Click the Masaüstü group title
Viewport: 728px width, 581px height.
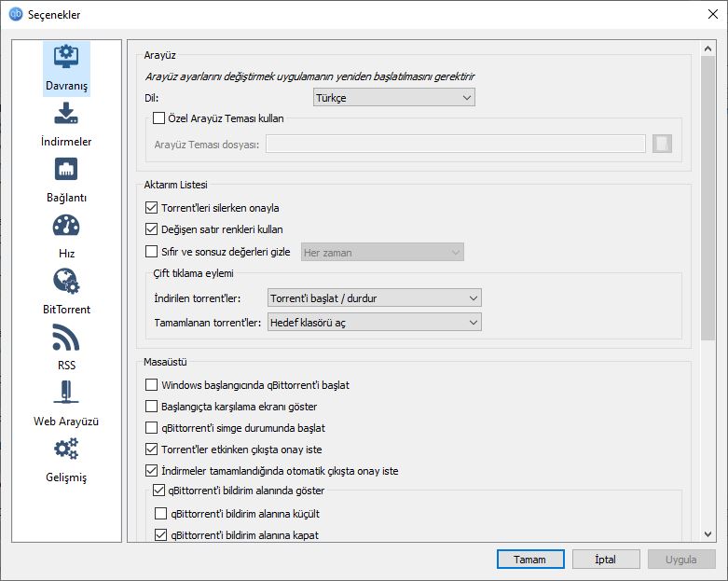coord(165,362)
